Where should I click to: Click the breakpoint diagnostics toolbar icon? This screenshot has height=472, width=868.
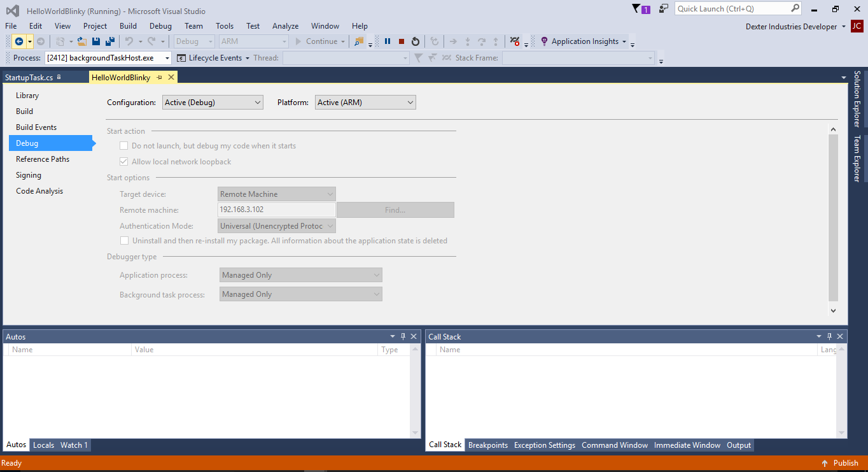pos(515,41)
